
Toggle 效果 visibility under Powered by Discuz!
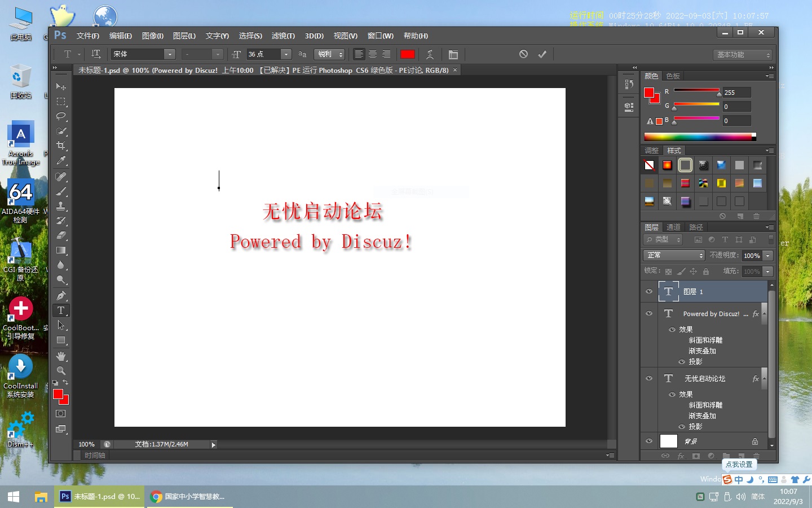[672, 329]
